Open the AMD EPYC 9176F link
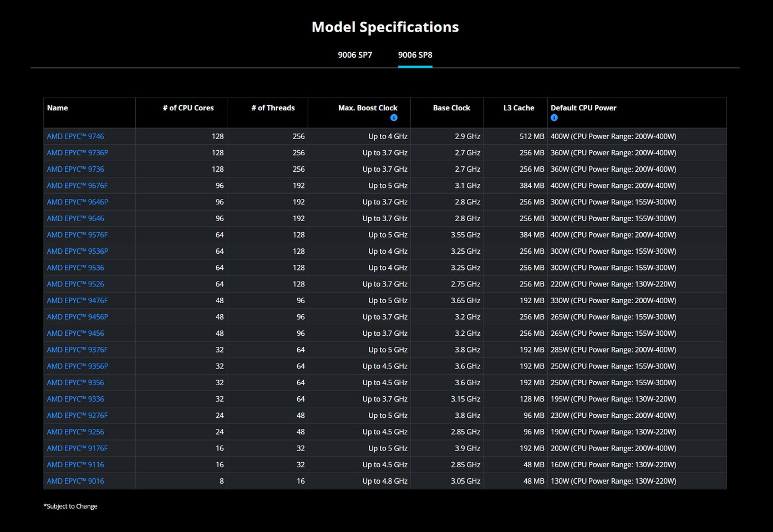The width and height of the screenshot is (773, 532). point(77,448)
